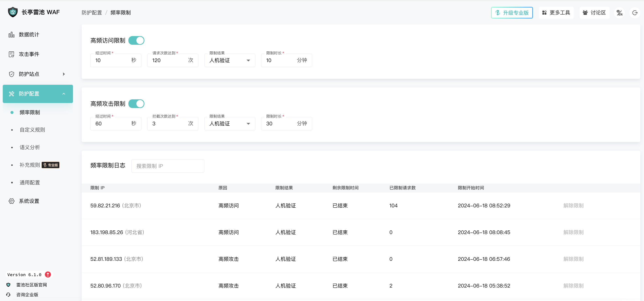The height and width of the screenshot is (301, 644).
Task: Focus 经过时间 field under 高频访问限制
Action: point(116,60)
